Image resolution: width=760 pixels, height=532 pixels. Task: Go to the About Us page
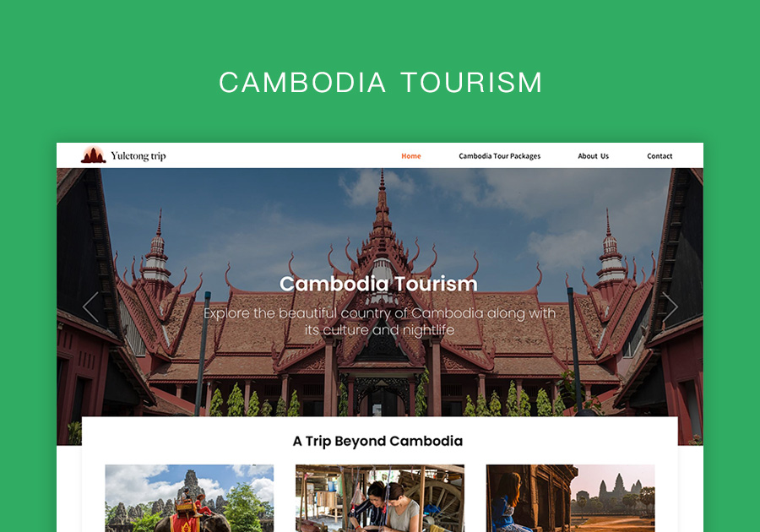593,156
